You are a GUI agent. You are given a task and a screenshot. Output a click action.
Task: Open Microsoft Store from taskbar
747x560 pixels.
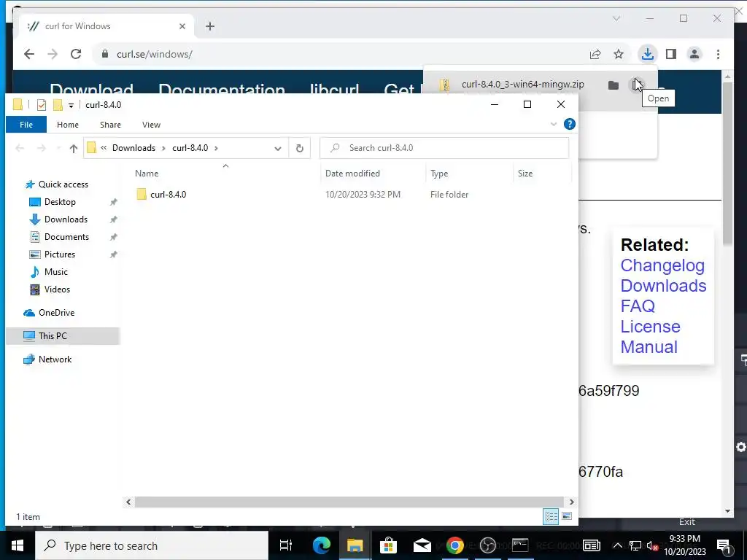click(x=388, y=545)
